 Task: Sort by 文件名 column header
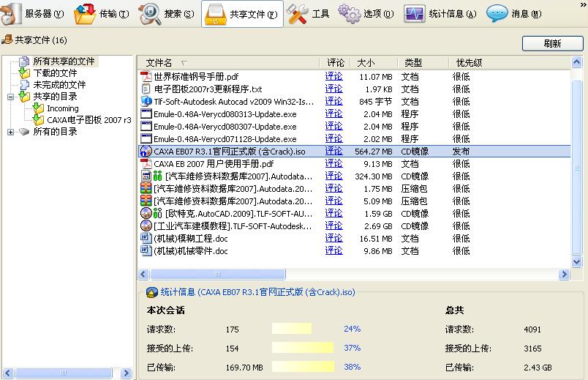159,63
